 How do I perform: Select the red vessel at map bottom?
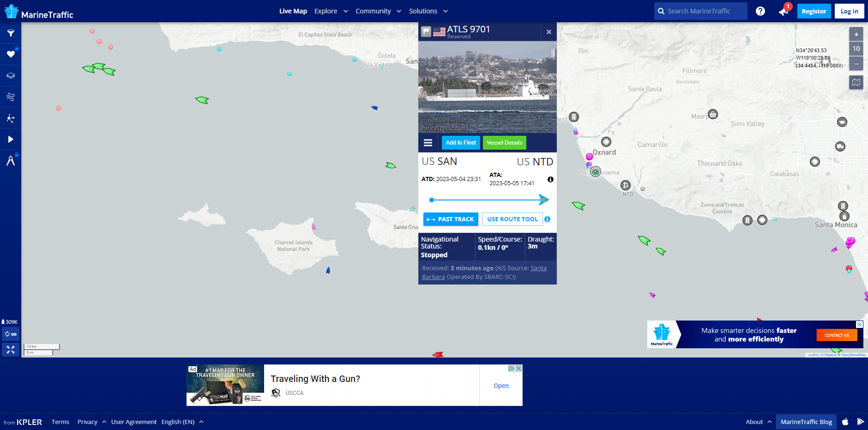pos(438,355)
